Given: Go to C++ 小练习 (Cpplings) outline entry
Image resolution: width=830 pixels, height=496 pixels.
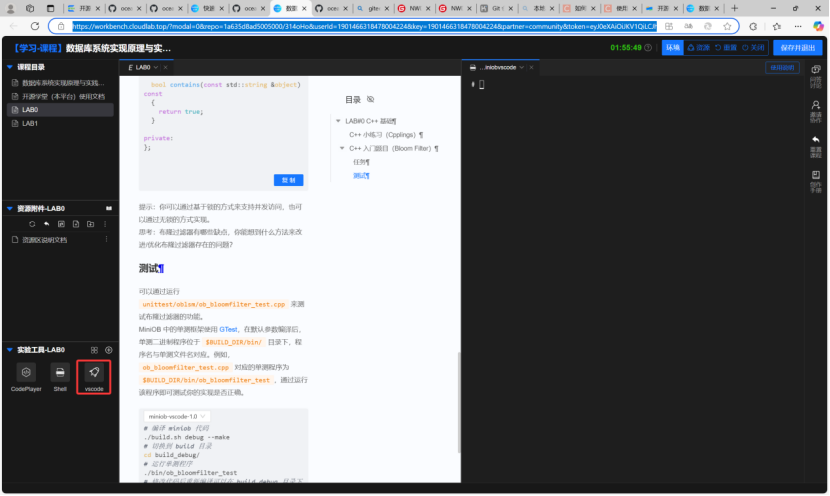Looking at the screenshot, I should coord(386,135).
